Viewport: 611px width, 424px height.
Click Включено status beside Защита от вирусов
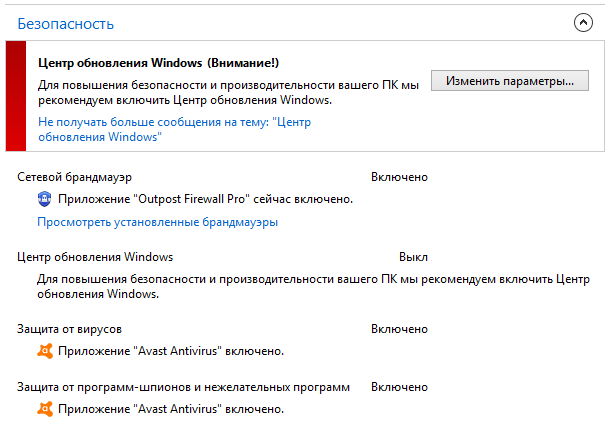click(399, 329)
